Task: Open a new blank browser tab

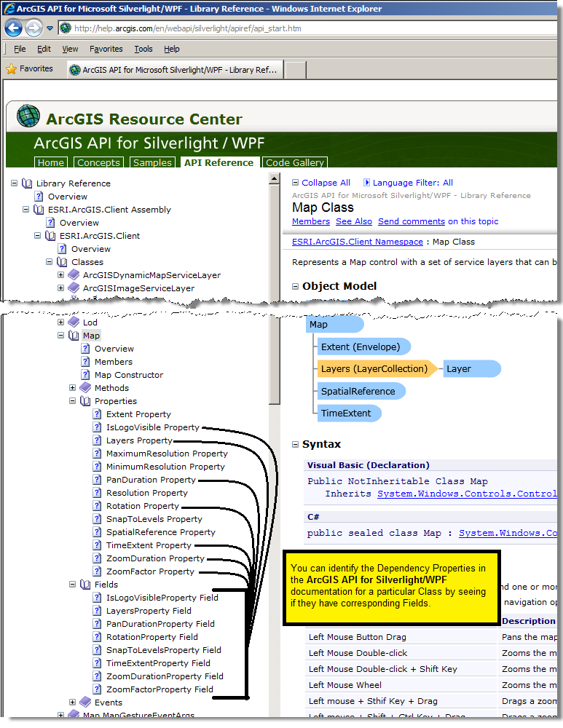Action: [296, 70]
